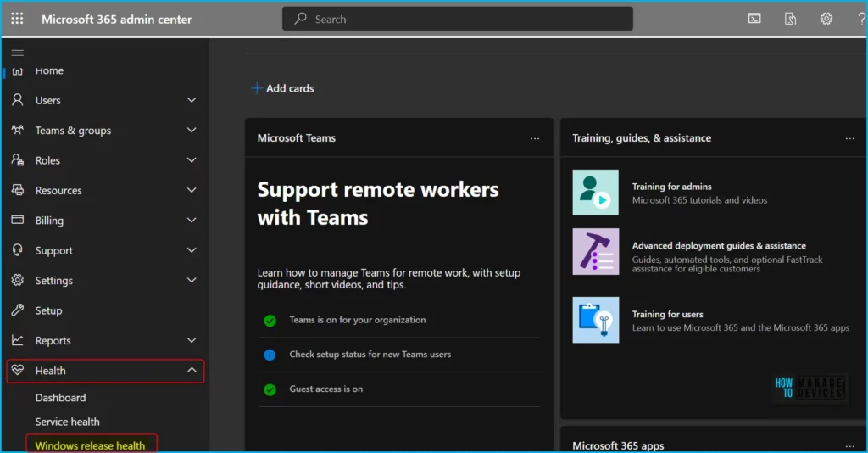
Task: Expand the Resources chevron
Action: coord(192,190)
